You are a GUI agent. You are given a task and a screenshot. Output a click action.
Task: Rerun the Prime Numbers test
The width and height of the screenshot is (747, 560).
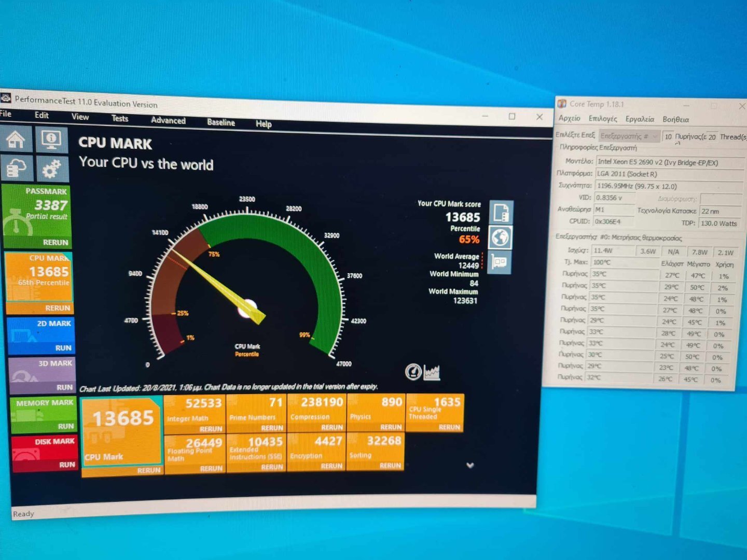pyautogui.click(x=272, y=428)
